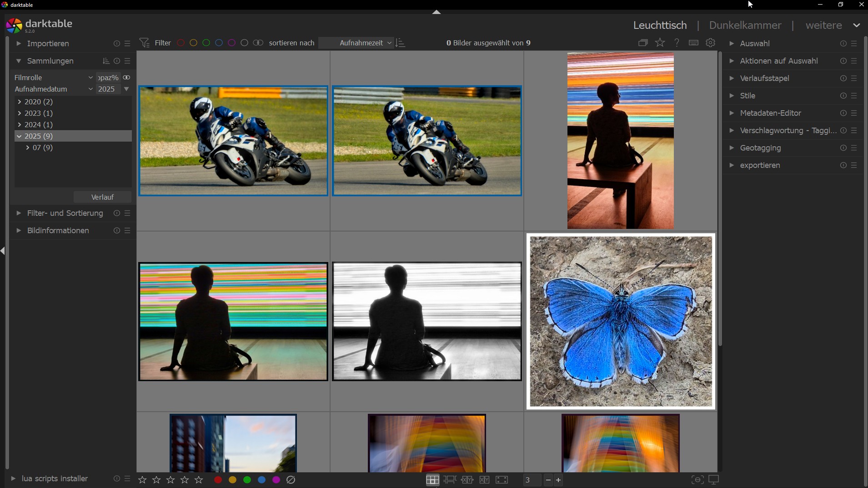868x488 pixels.
Task: Reverse the sort order icon
Action: [x=401, y=43]
